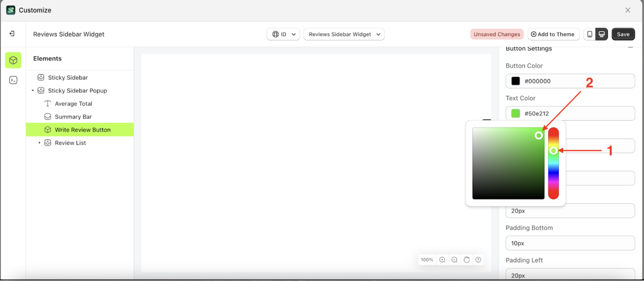Select the Summary Bar element
Viewport: 644px width, 281px height.
tap(74, 116)
